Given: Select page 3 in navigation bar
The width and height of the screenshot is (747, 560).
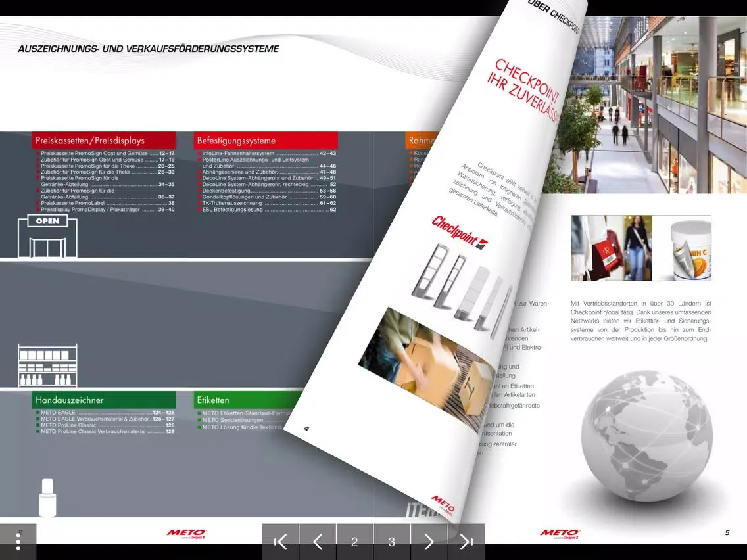Looking at the screenshot, I should (392, 542).
